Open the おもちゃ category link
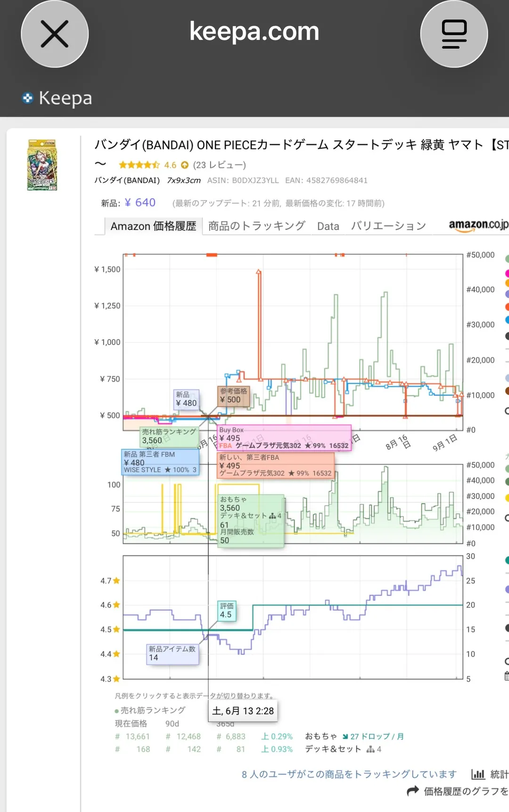This screenshot has width=509, height=812. [321, 736]
